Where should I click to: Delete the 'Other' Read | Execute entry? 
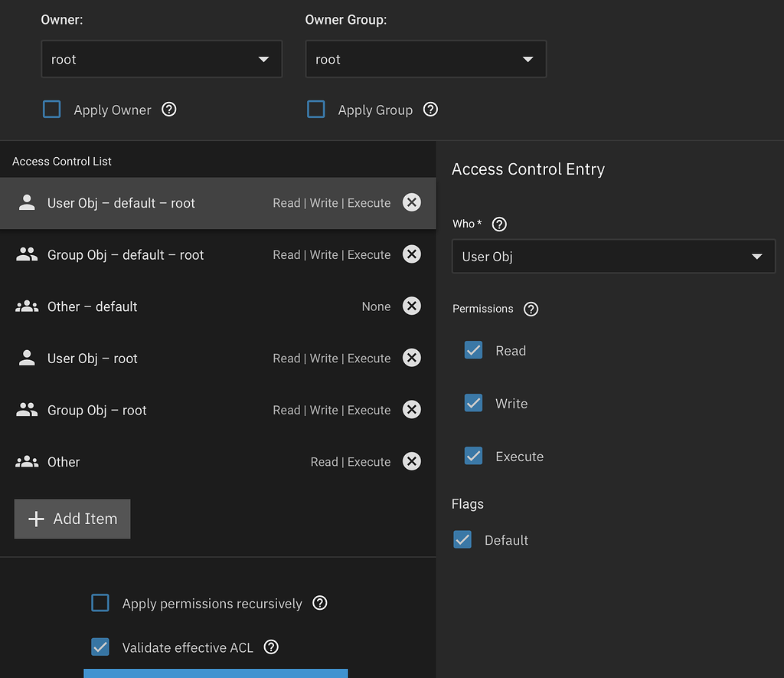click(412, 462)
